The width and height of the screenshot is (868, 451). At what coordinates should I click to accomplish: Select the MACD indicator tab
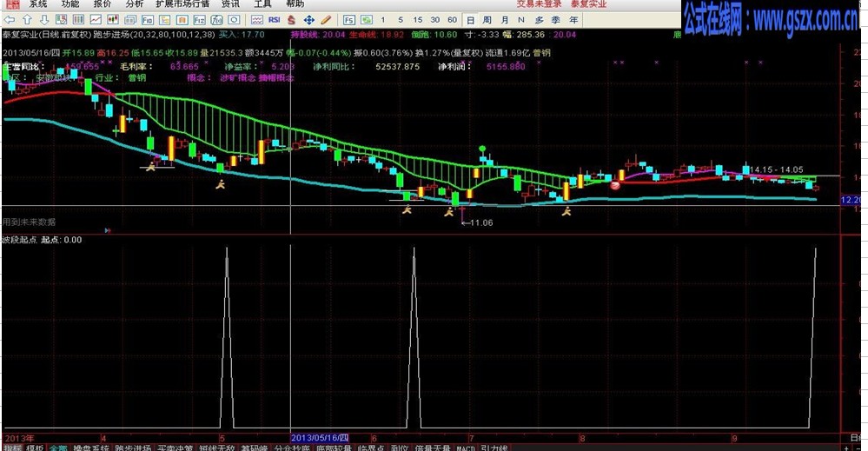466,448
